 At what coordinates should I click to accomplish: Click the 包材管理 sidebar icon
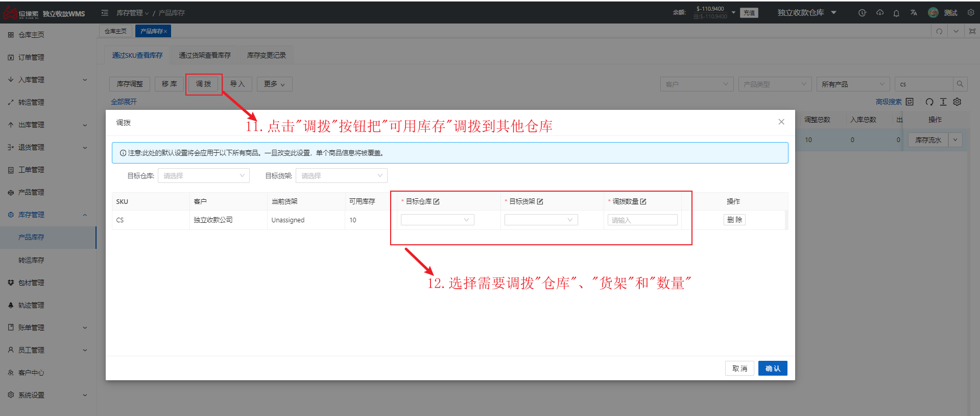coord(11,283)
